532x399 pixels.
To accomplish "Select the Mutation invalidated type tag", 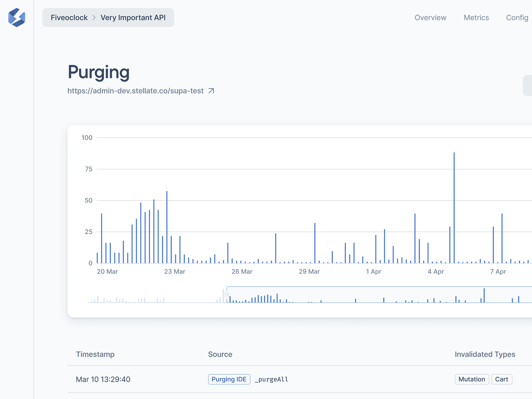I will tap(472, 379).
